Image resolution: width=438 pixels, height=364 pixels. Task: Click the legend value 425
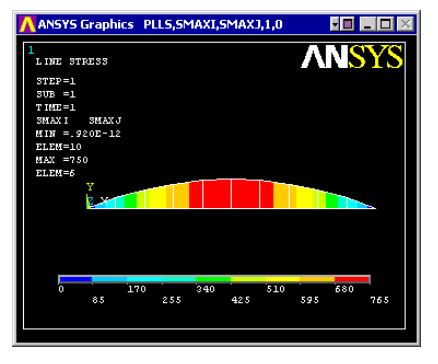click(241, 300)
